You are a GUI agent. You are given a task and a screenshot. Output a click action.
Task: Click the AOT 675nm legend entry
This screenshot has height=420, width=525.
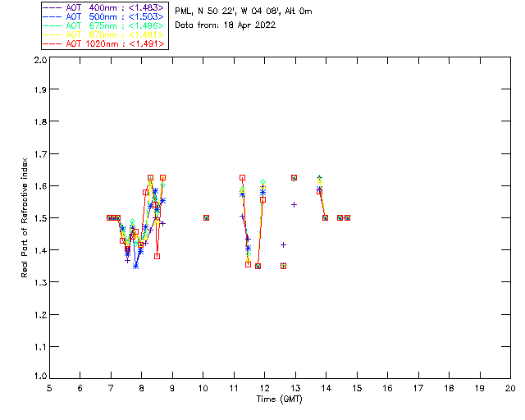[103, 25]
